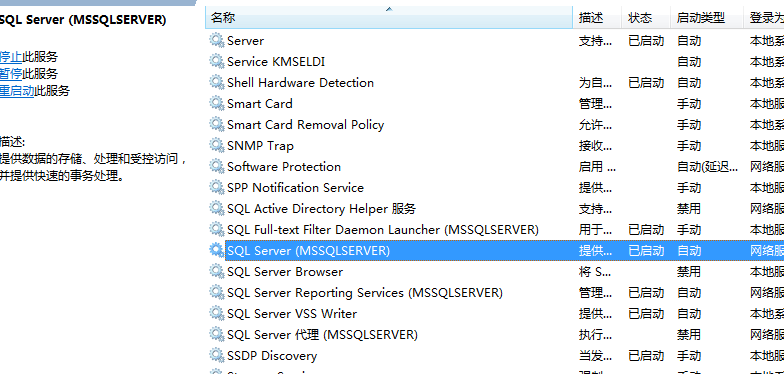The image size is (784, 374).
Task: Sort by the 登录为 column header
Action: coord(764,18)
